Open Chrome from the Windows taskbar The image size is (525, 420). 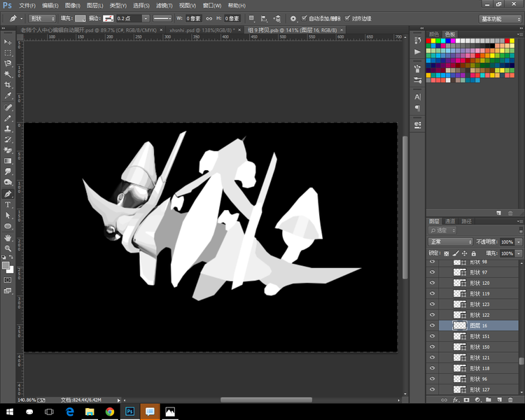[x=109, y=412]
